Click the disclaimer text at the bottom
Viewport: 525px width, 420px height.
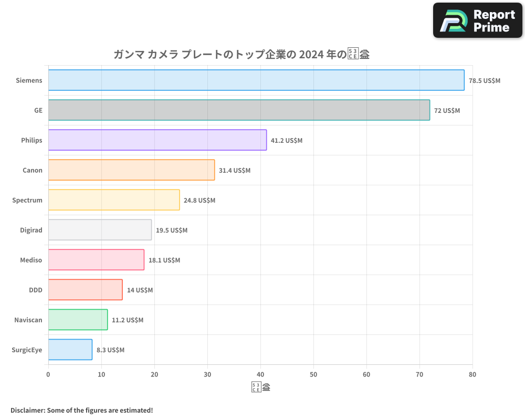point(82,410)
